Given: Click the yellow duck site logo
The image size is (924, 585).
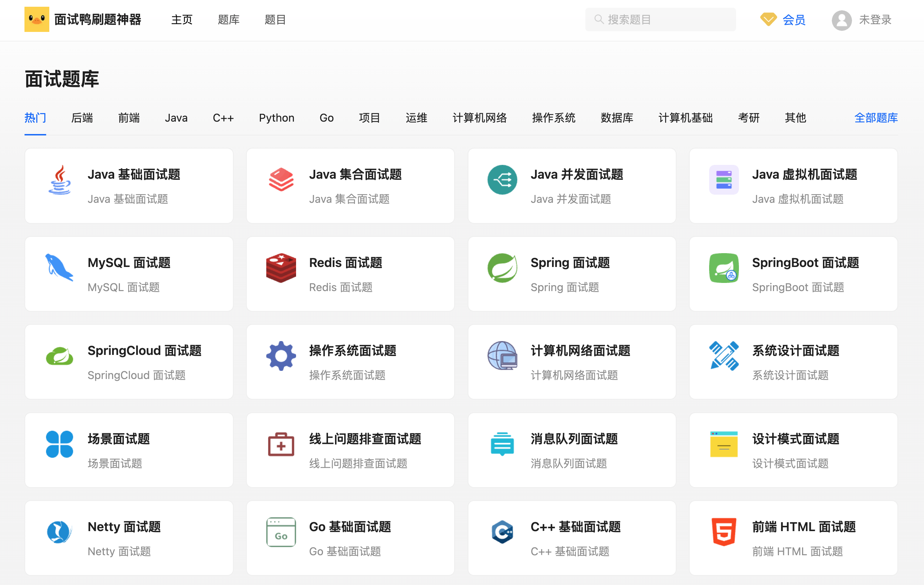Looking at the screenshot, I should 37,19.
